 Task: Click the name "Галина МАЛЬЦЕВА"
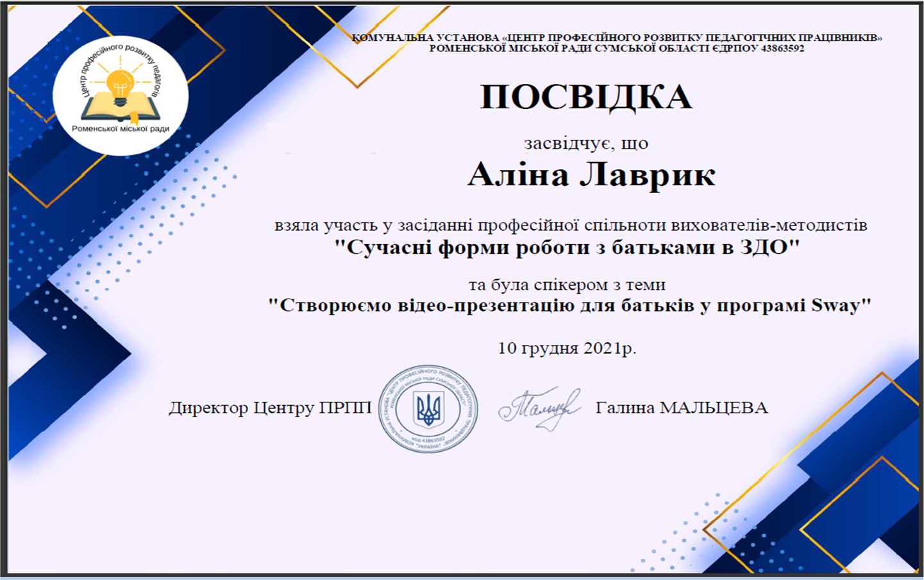point(682,408)
